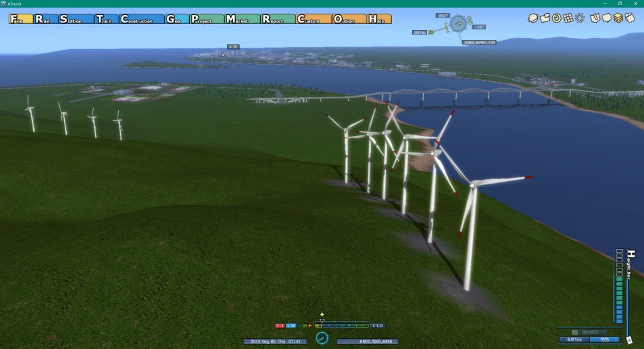Image resolution: width=644 pixels, height=349 pixels.
Task: Toggle the greyed building display checkbox
Action: (x=575, y=332)
